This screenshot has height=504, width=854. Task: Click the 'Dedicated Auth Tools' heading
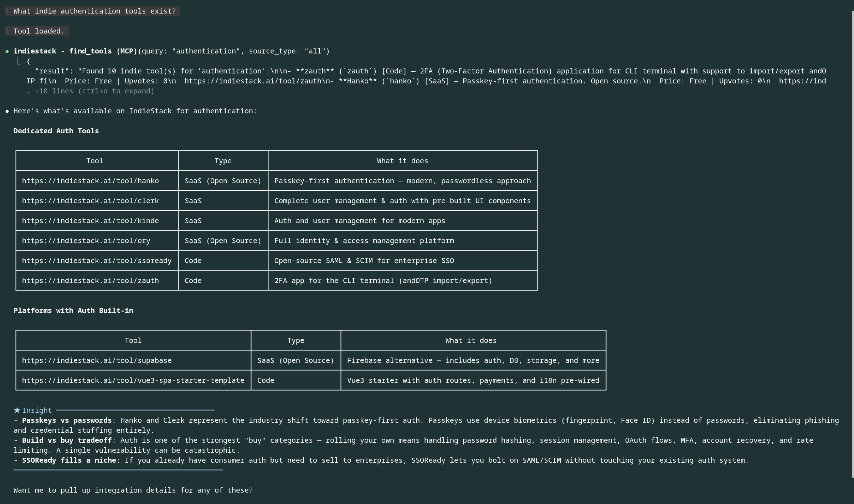point(56,131)
